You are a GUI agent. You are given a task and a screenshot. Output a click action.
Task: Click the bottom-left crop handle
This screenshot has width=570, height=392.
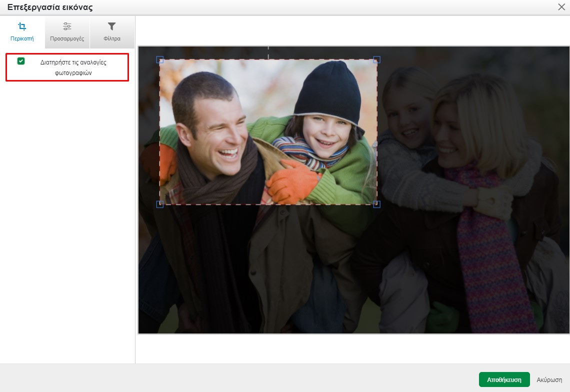point(160,204)
